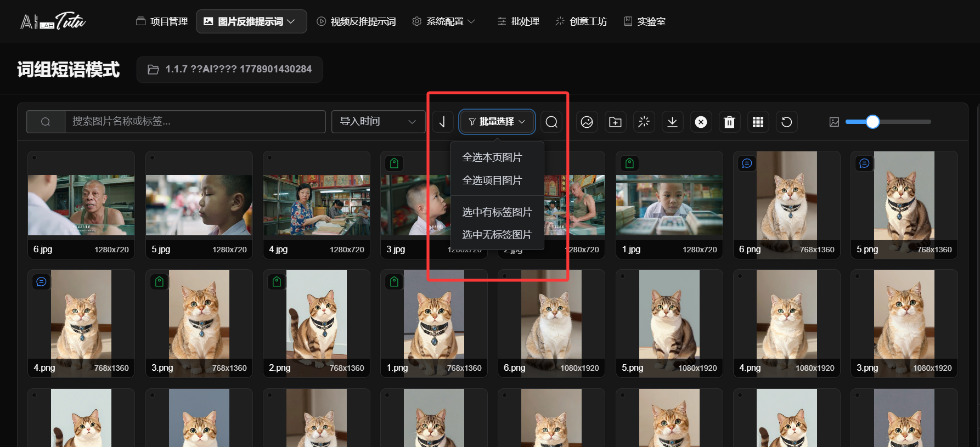Click the project path chip 1.1.7 ??AI????

point(229,69)
